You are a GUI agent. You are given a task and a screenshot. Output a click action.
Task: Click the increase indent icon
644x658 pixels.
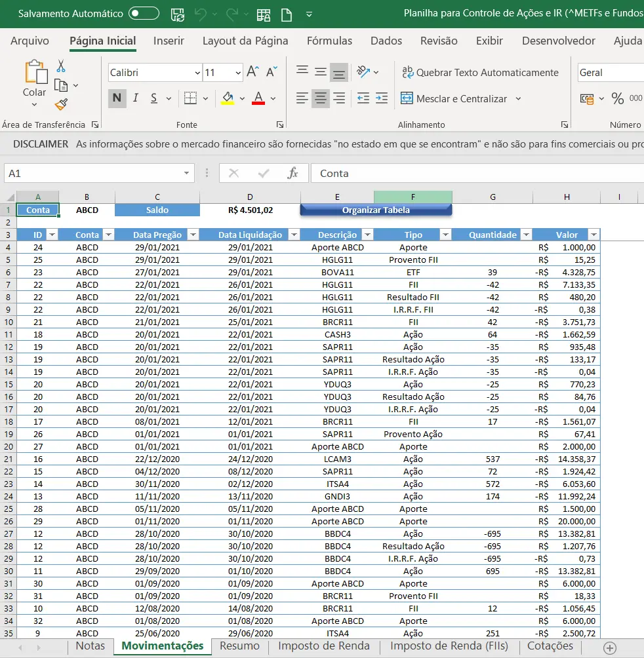tap(382, 98)
